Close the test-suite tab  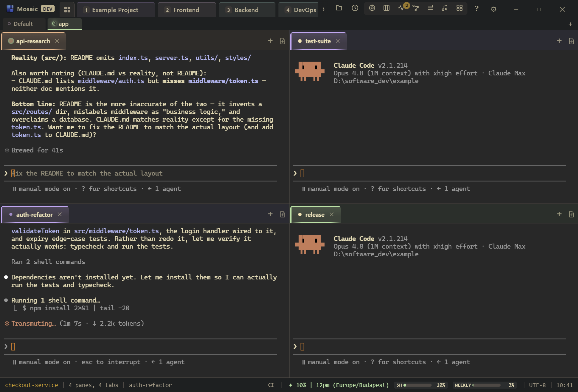point(338,41)
